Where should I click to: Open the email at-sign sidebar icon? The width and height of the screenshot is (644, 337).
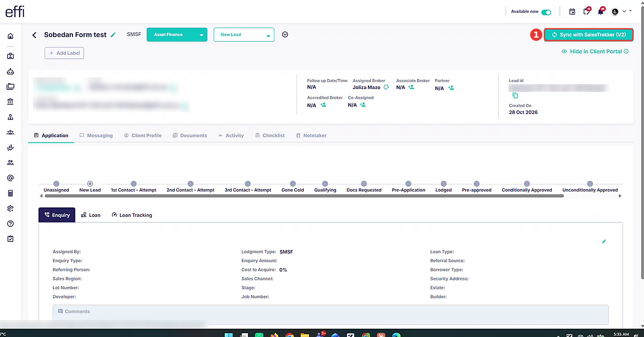tap(10, 178)
